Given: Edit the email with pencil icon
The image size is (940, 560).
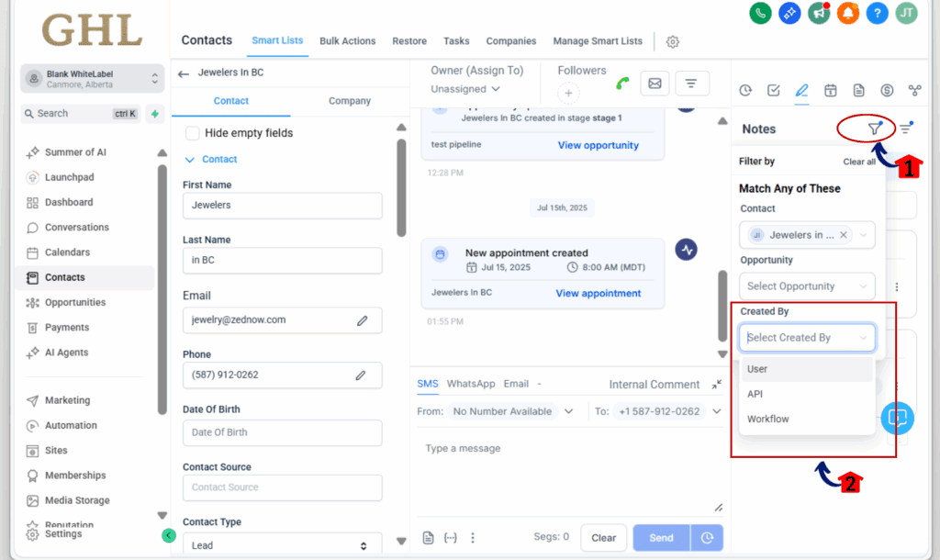Looking at the screenshot, I should coord(362,320).
